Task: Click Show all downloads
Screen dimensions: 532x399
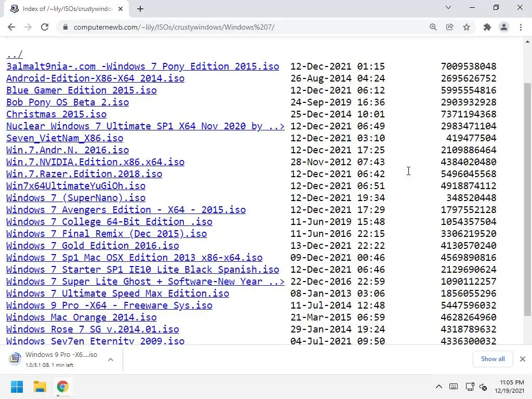Action: [x=493, y=359]
